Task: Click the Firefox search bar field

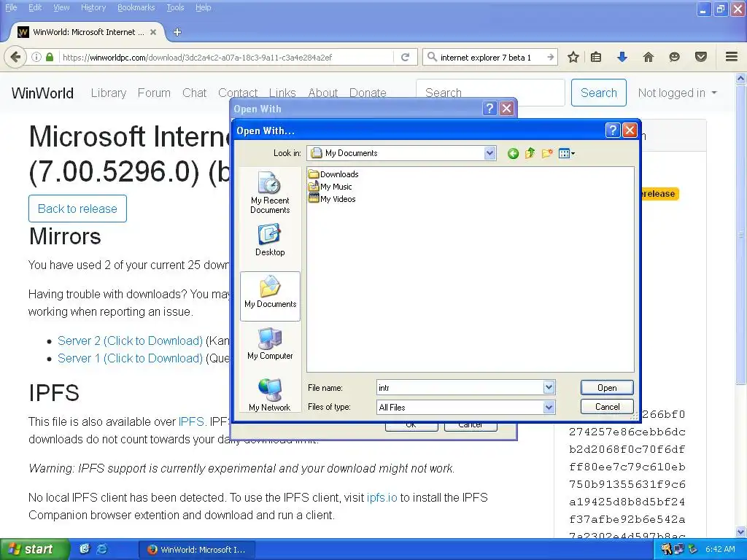Action: (x=491, y=57)
